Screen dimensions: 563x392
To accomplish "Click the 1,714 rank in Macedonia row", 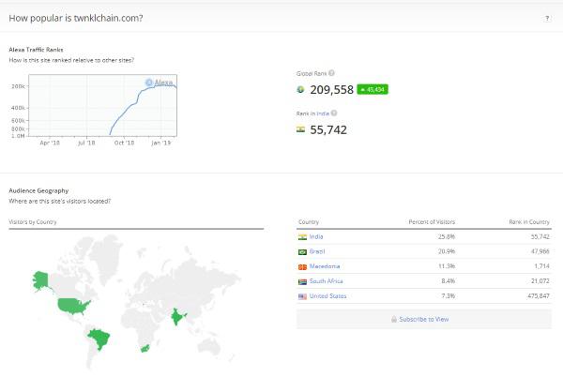I will pos(541,266).
